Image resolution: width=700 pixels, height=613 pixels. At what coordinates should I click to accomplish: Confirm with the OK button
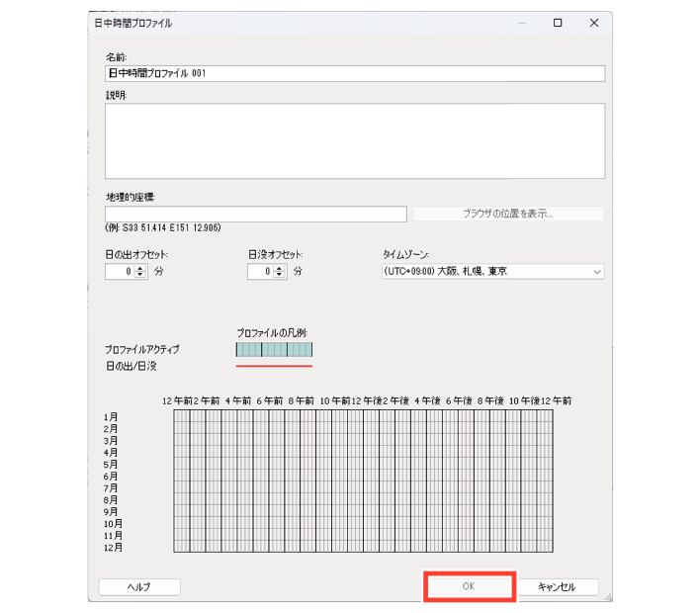click(470, 586)
